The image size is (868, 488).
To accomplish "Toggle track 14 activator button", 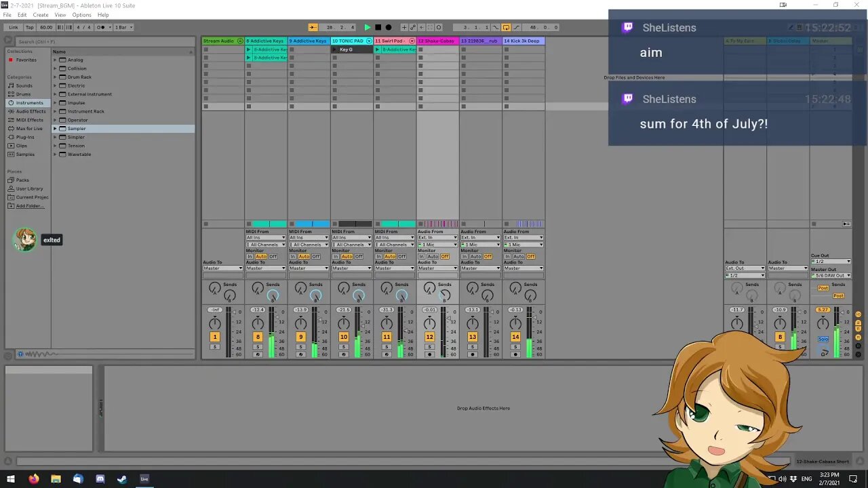I will tap(515, 337).
